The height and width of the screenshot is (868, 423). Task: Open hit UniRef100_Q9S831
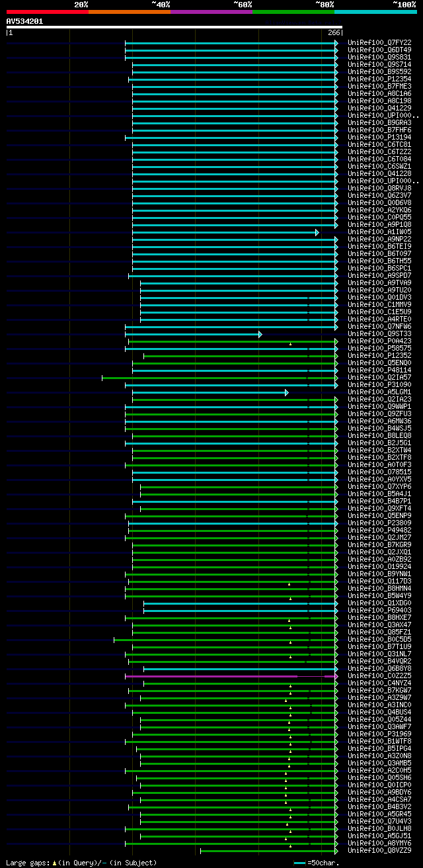coord(380,57)
